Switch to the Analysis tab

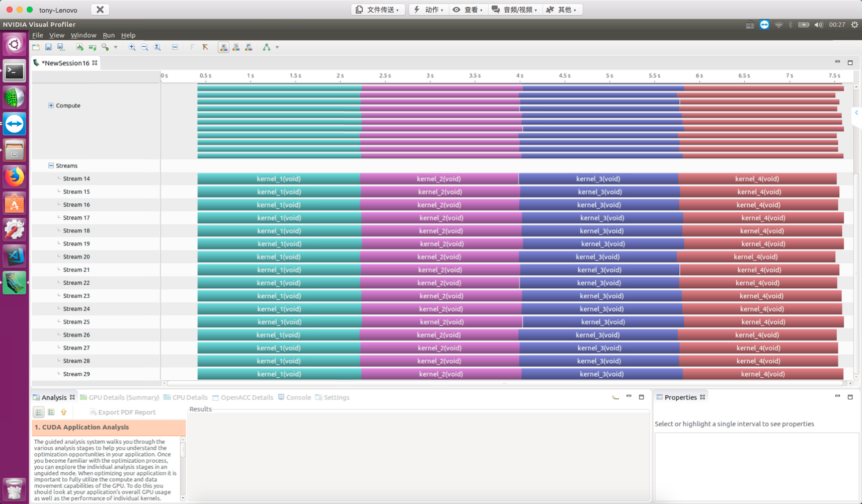(54, 397)
